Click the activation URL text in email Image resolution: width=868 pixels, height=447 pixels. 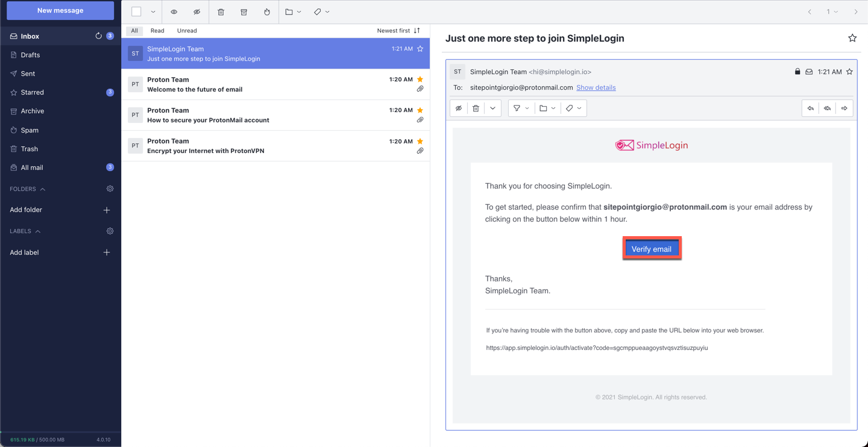(597, 348)
